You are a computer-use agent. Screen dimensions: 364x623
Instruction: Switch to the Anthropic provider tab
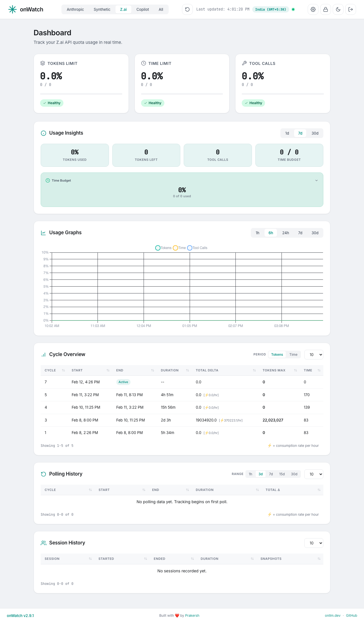coord(75,9)
